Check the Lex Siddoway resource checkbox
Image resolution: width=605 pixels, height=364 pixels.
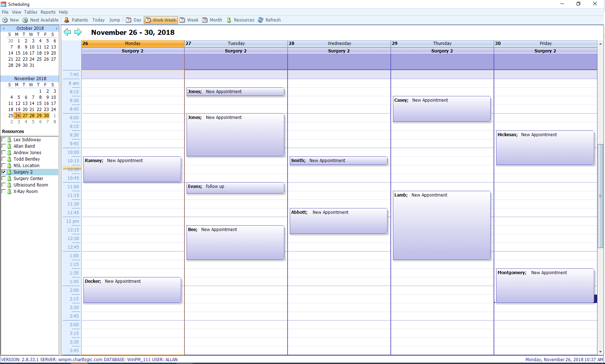coord(4,139)
